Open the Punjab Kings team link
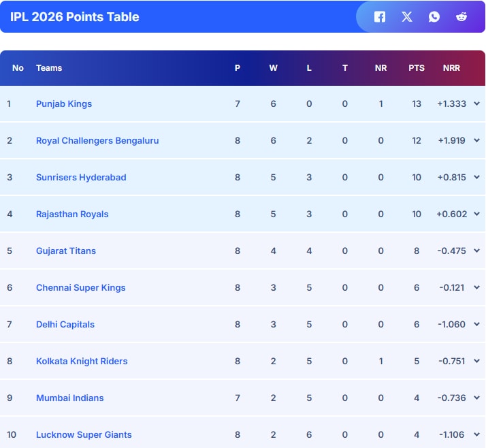The height and width of the screenshot is (448, 486). point(64,104)
